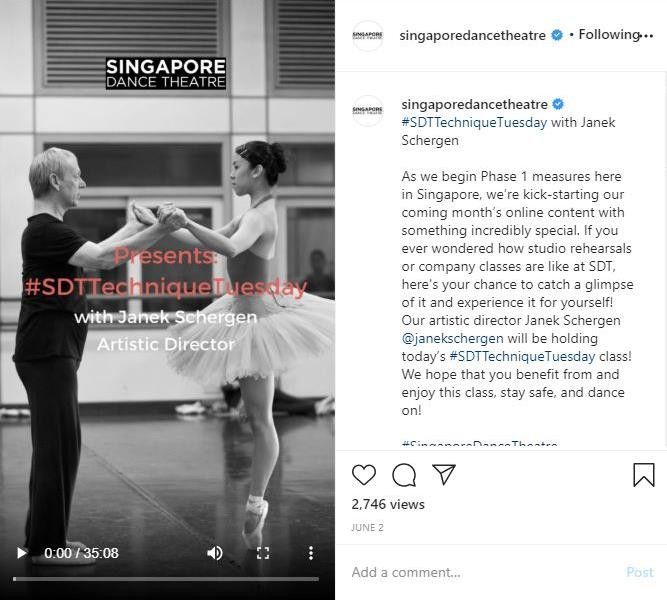Focus the Add a comment field
667x600 pixels.
coord(485,572)
